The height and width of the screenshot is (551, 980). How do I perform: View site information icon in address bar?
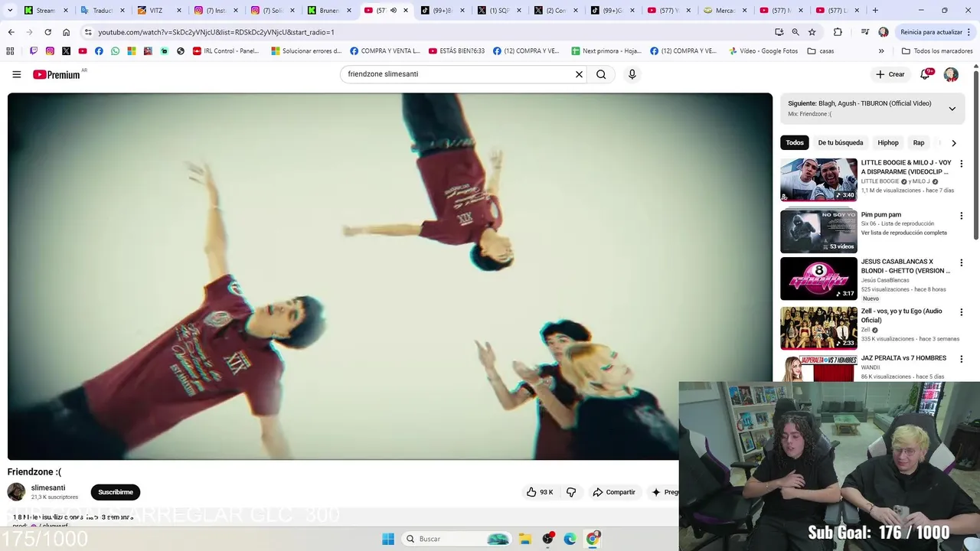88,32
